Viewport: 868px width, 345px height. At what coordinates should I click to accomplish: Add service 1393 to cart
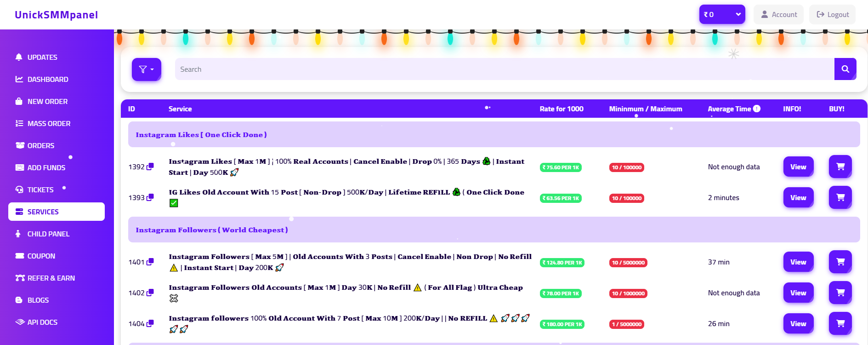(x=840, y=197)
